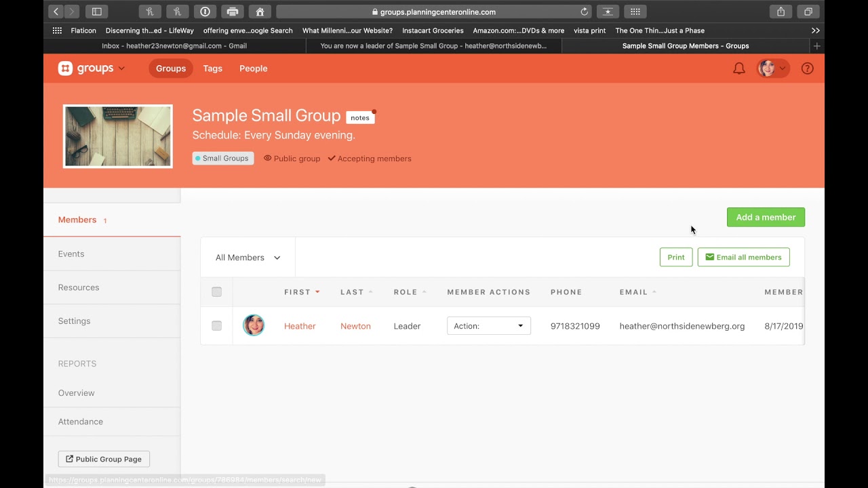Click the Add a member button
868x488 pixels.
[x=766, y=217]
